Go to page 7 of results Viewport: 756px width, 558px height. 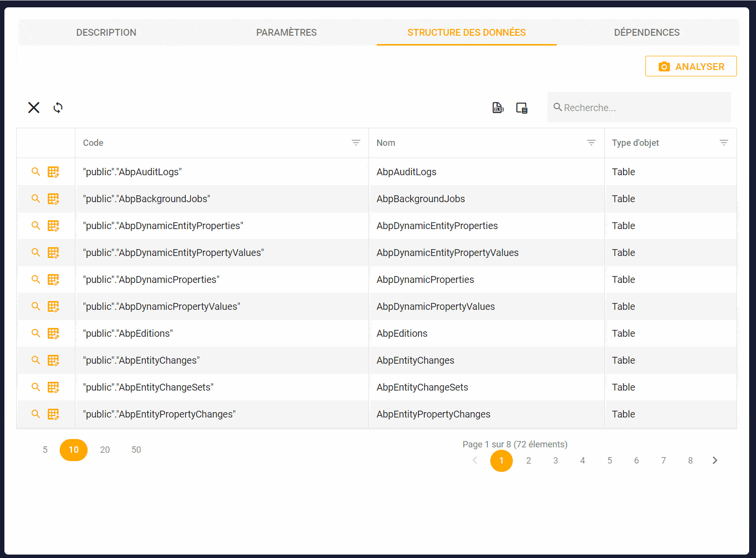coord(664,461)
